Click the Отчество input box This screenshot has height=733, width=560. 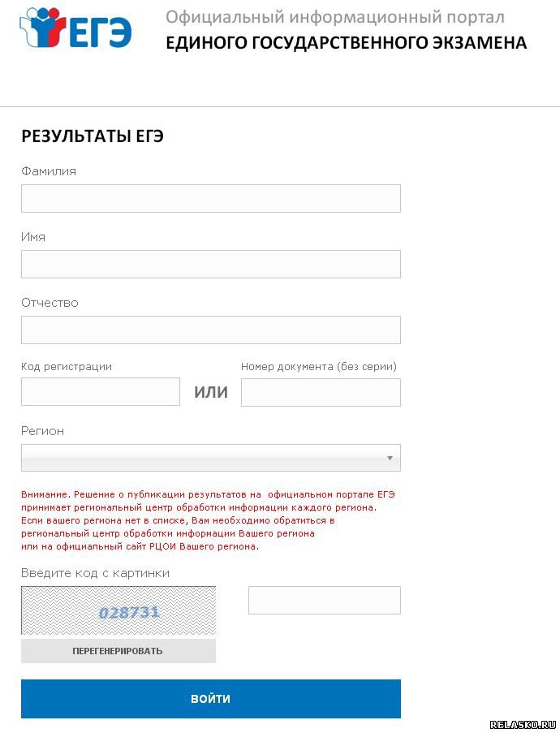pos(210,330)
